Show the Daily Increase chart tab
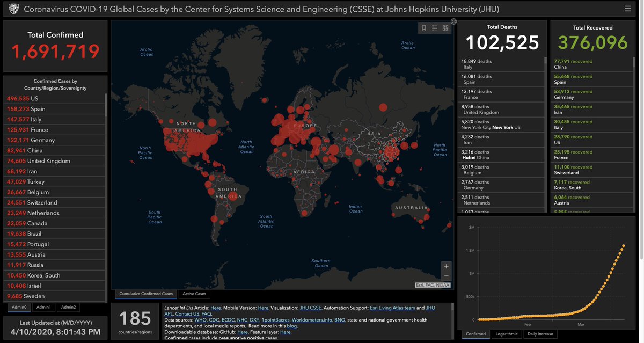Image resolution: width=644 pixels, height=343 pixels. [539, 334]
